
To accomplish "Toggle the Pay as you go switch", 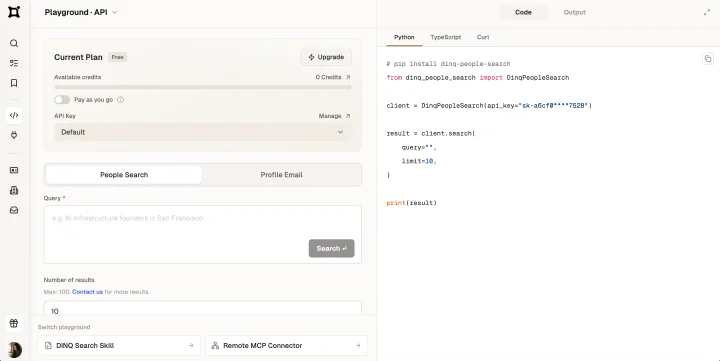I will [62, 100].
